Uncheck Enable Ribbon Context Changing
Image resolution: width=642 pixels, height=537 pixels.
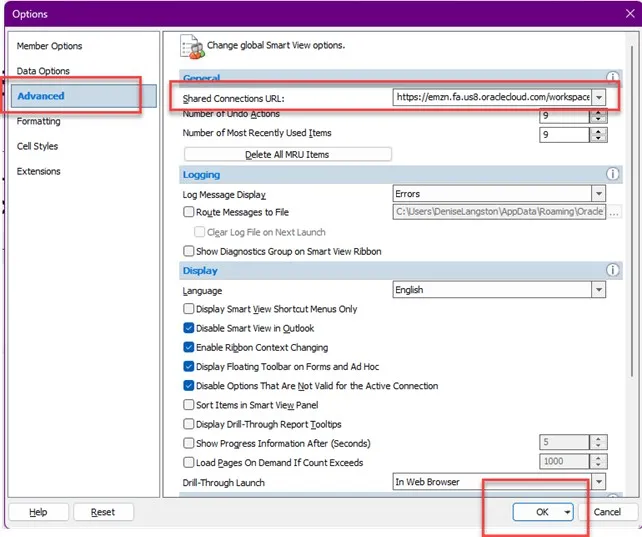coord(188,347)
